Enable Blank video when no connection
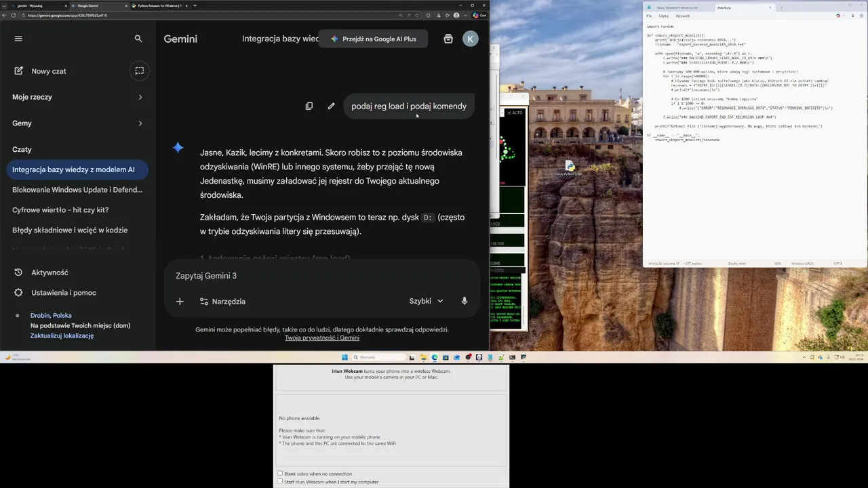Screen dimensions: 868x488 coord(280,474)
